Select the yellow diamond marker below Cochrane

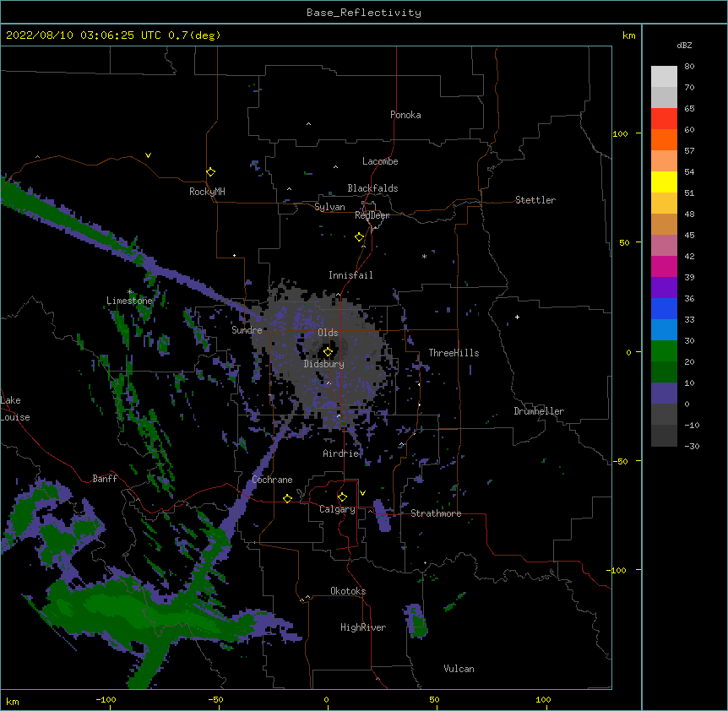point(287,498)
